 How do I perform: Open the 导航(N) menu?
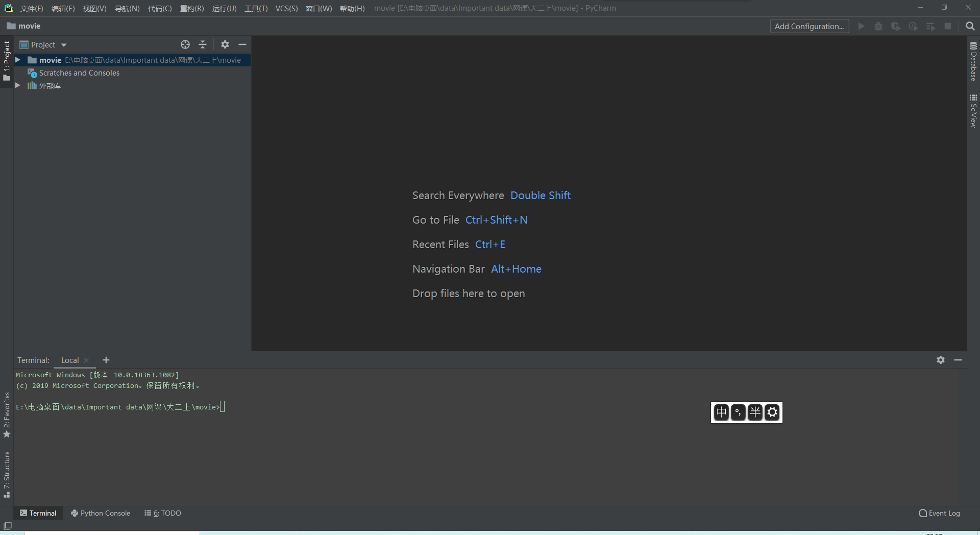(x=127, y=8)
